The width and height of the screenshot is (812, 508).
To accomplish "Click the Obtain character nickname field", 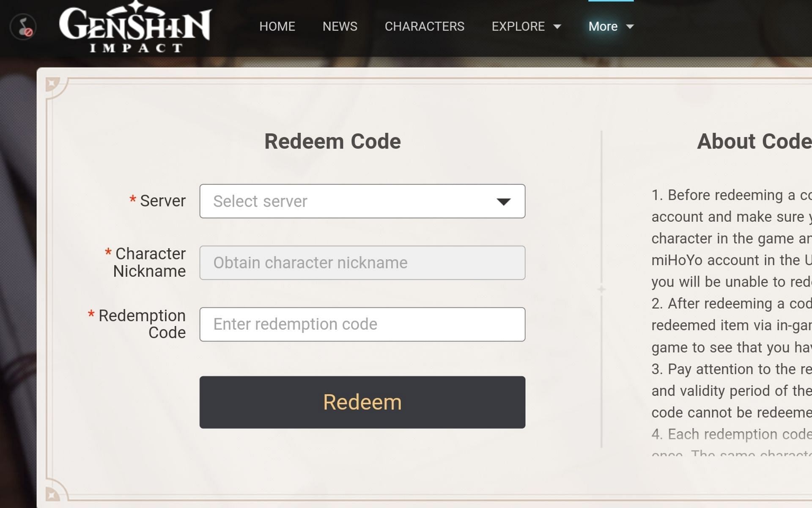I will click(x=362, y=262).
